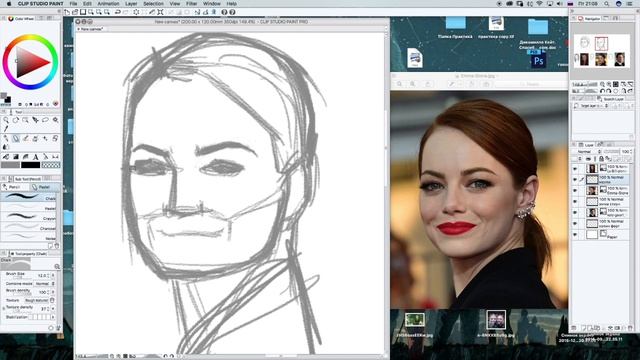Screen dimensions: 640x360
Task: Click the Apple menu icon
Action: [x=9, y=4]
